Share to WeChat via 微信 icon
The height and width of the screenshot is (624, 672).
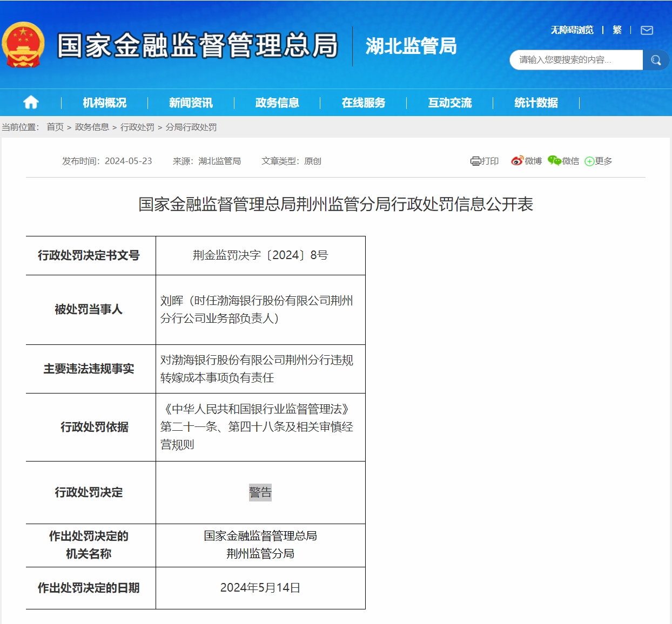pyautogui.click(x=563, y=161)
